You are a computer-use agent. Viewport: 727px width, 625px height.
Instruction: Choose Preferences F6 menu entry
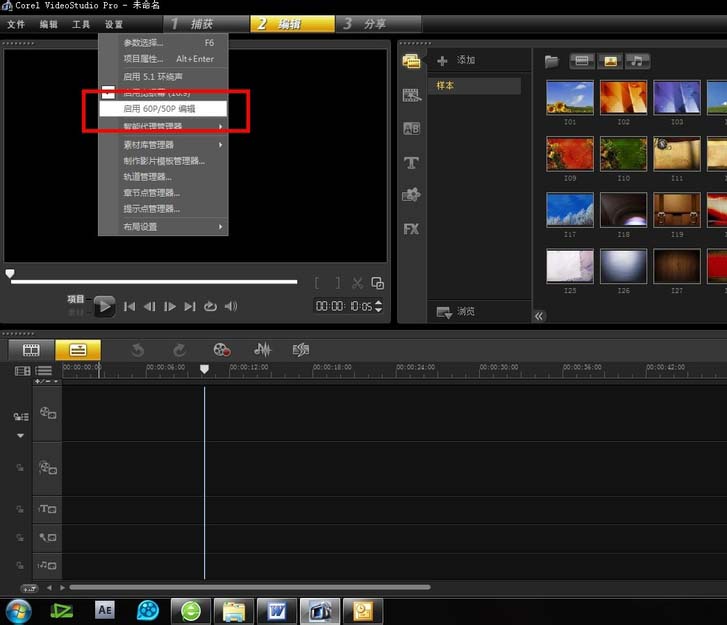point(163,43)
